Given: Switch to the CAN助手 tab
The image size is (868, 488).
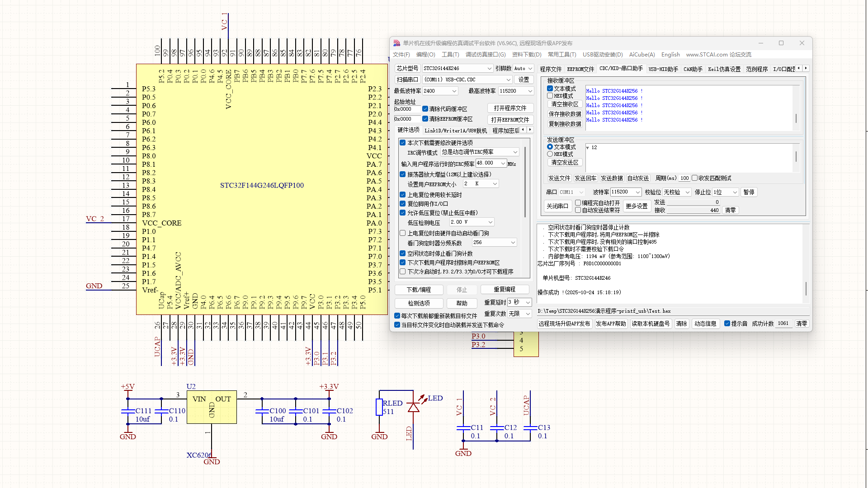Looking at the screenshot, I should (693, 69).
